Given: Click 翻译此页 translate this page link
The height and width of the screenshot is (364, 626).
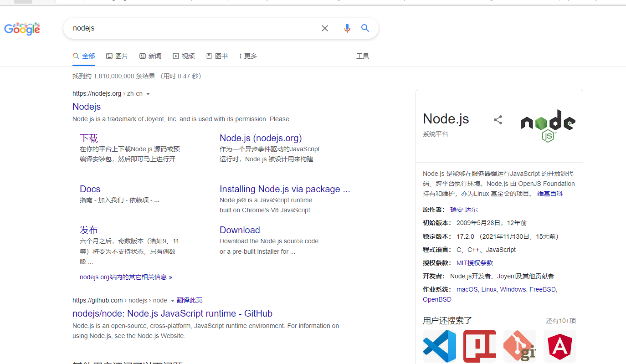Looking at the screenshot, I should [190, 300].
